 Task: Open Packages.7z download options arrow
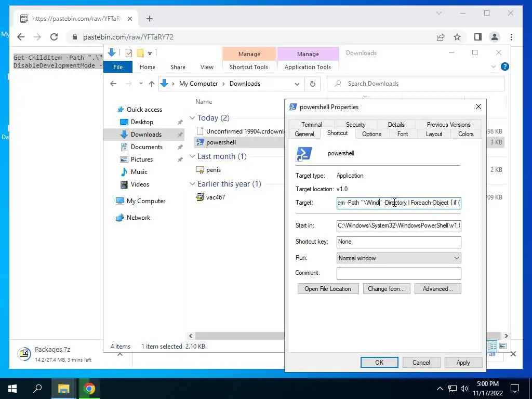tap(120, 354)
